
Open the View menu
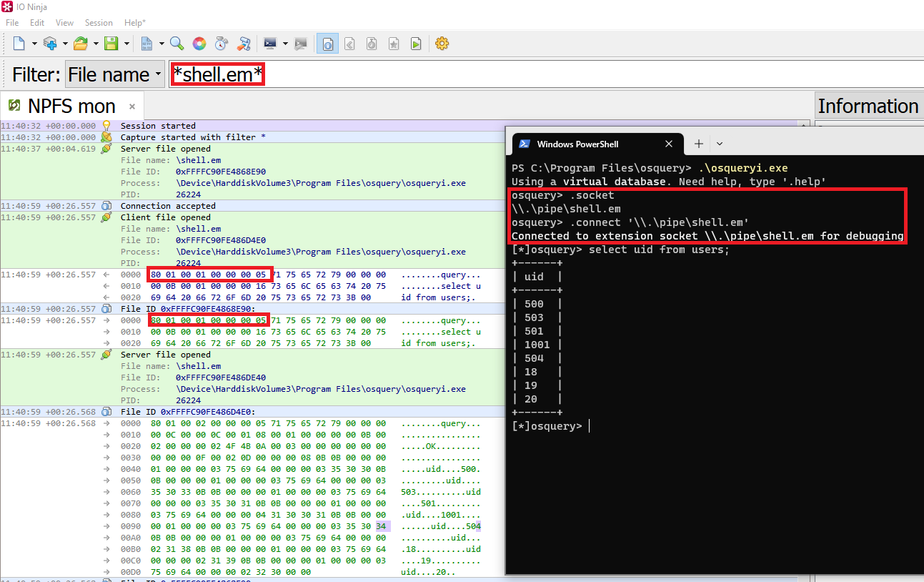[64, 23]
